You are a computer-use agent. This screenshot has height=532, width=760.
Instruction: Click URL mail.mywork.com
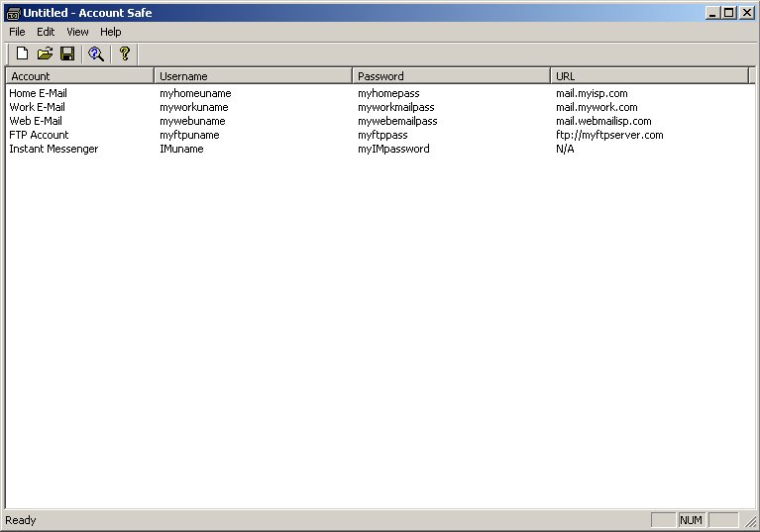[x=597, y=107]
